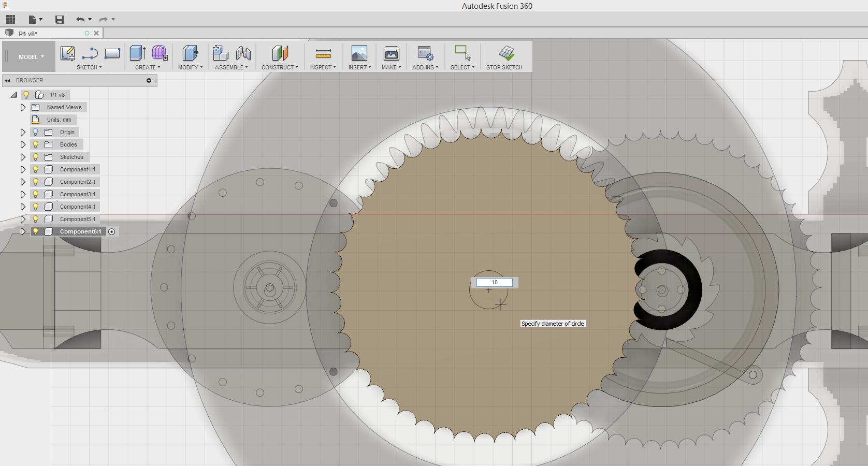This screenshot has height=466, width=868.
Task: Open the MAKE menu
Action: click(x=392, y=67)
